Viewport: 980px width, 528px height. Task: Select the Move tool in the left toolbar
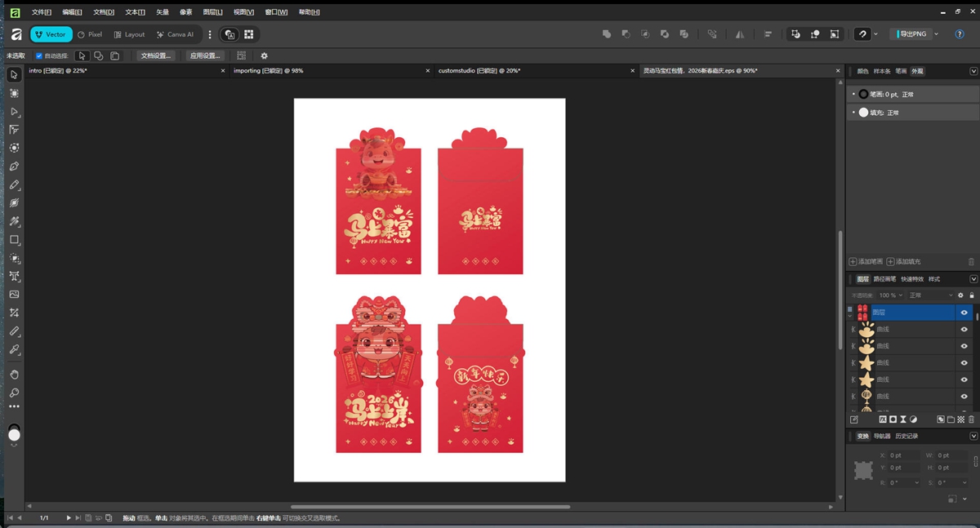14,75
